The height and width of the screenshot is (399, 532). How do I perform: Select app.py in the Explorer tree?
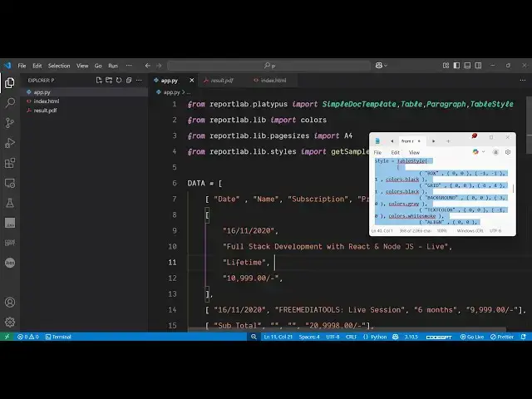tap(84, 92)
